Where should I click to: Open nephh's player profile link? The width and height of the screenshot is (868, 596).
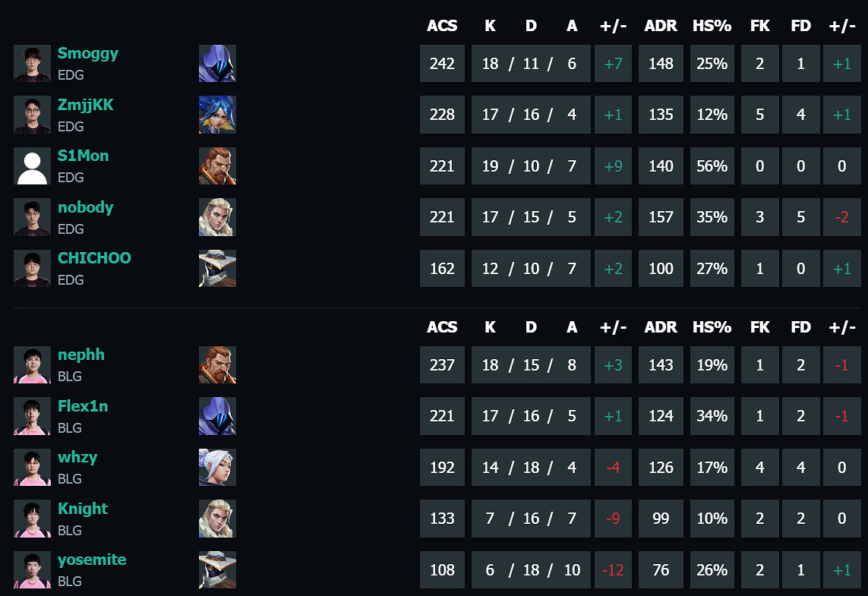pos(81,355)
